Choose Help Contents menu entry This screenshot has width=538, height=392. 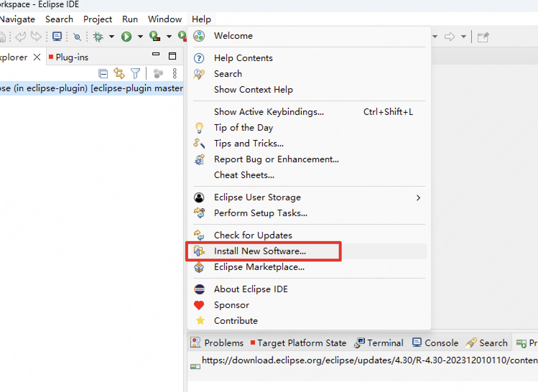coord(309,58)
